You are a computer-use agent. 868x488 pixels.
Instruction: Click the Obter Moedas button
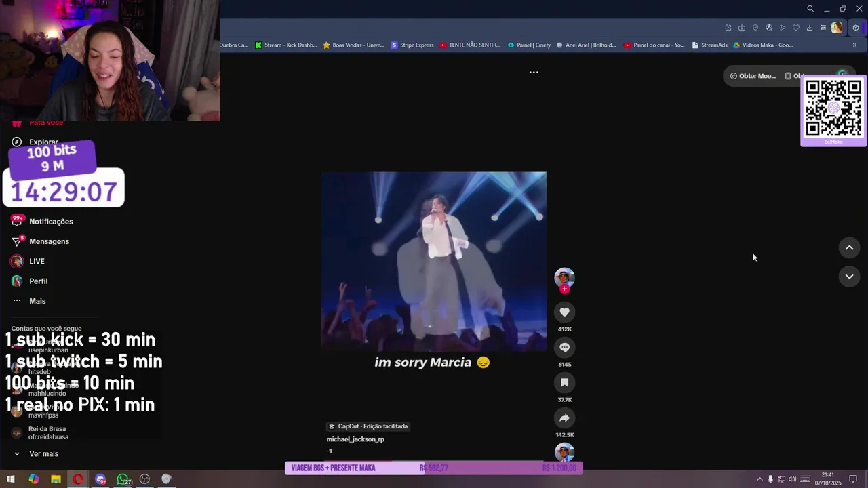(x=753, y=76)
